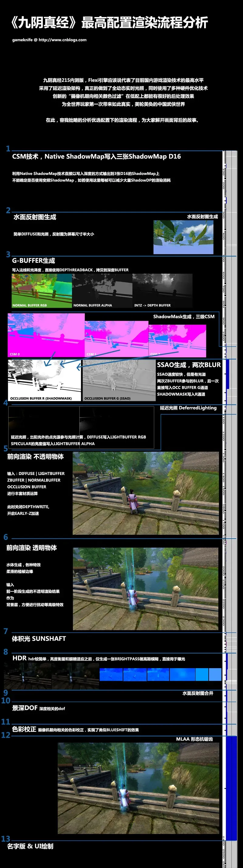Select the line starting 利用Native ShadowMap技术
This screenshot has width=243, height=868.
click(x=86, y=173)
